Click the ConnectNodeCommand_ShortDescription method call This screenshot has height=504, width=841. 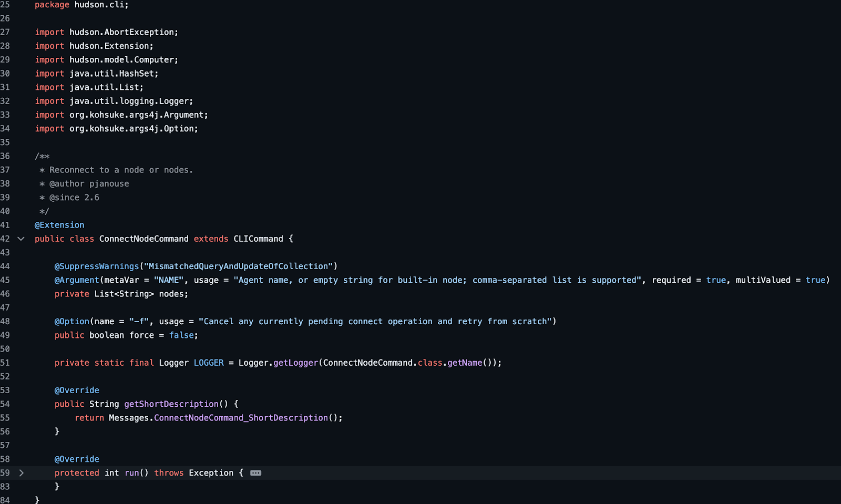coord(241,418)
